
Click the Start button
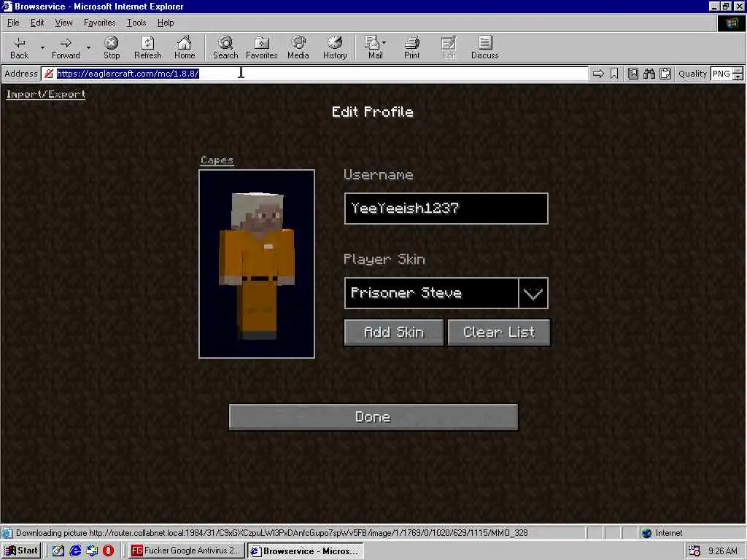tap(21, 551)
